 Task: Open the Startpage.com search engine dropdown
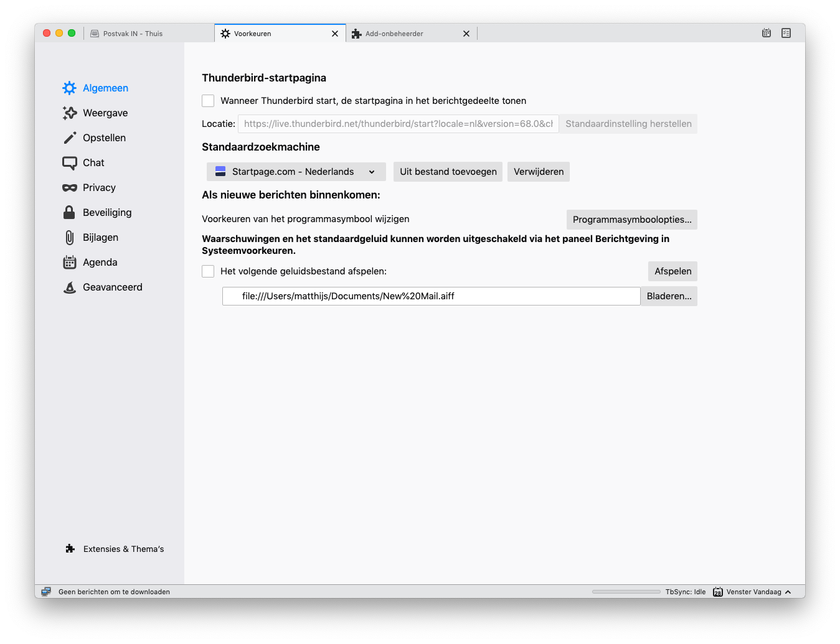click(x=296, y=172)
